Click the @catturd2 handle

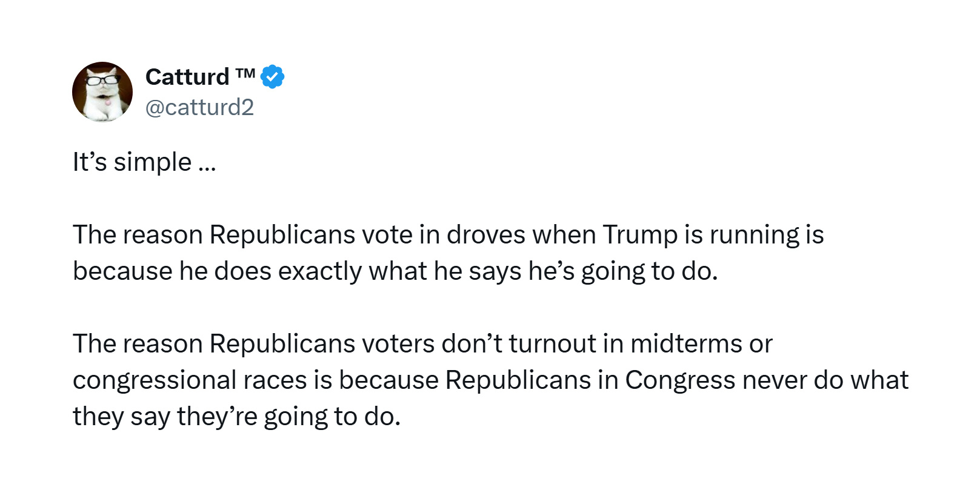pos(199,107)
